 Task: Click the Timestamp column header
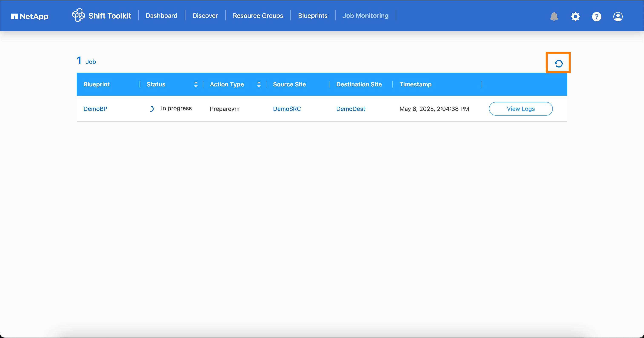click(415, 84)
